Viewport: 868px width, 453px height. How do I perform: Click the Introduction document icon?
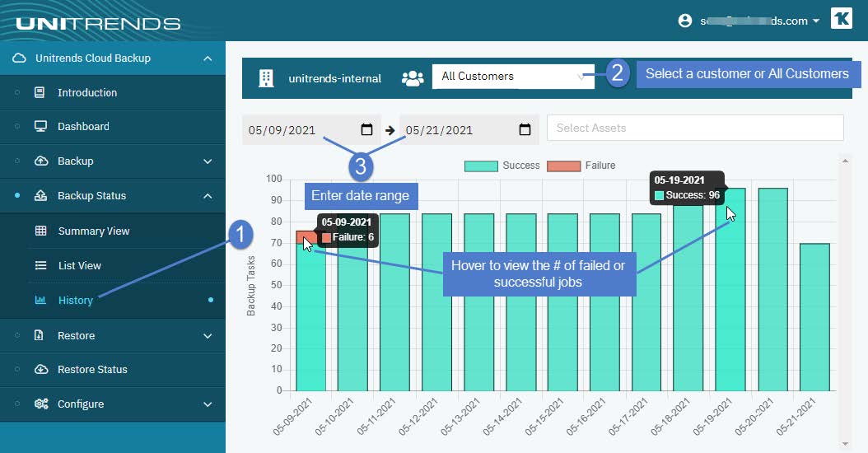click(x=40, y=92)
